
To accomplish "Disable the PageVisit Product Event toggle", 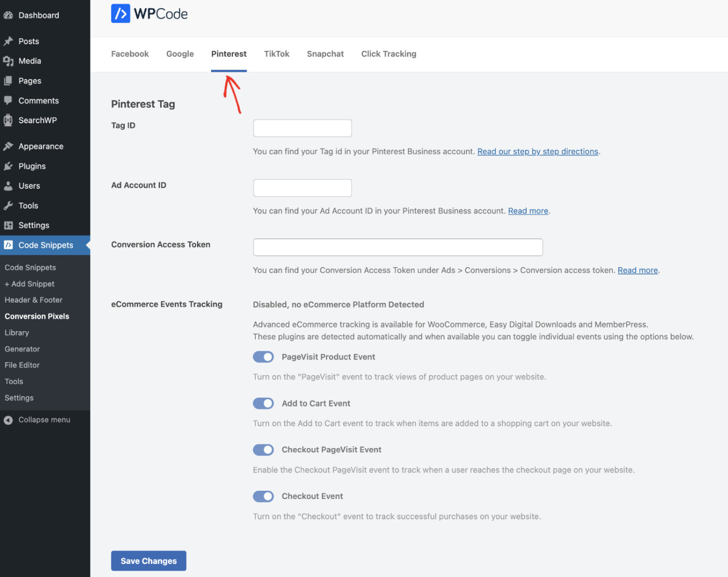I will pos(263,357).
